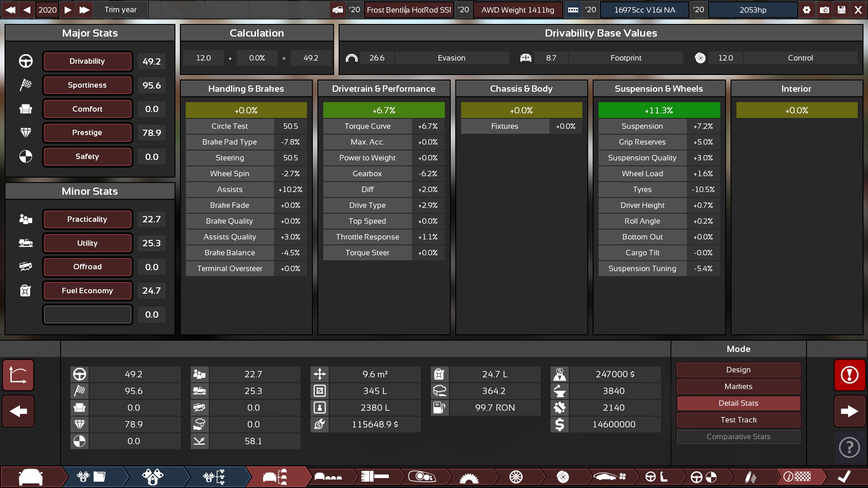This screenshot has height=488, width=868.
Task: Fast-forward year with double right arrow
Action: tap(84, 9)
